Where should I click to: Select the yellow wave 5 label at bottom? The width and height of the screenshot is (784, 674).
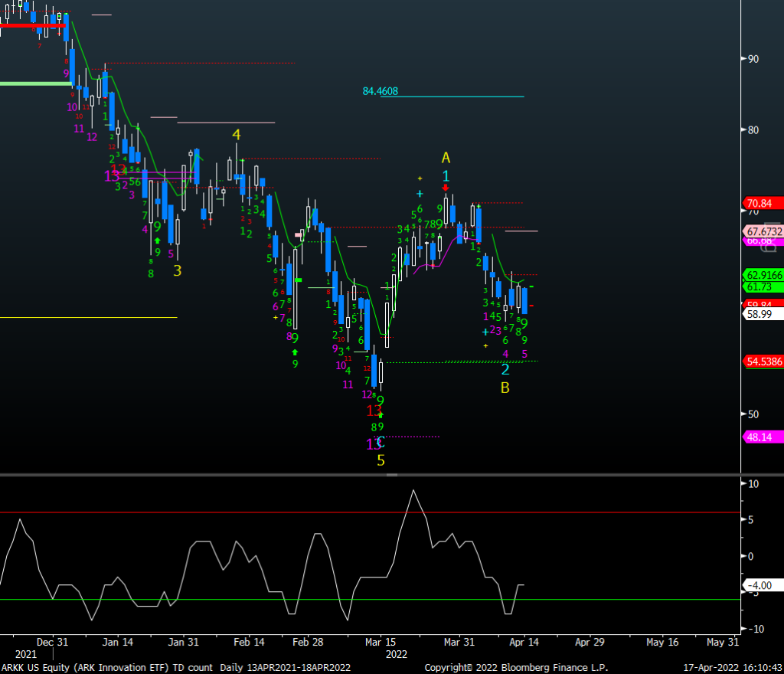coord(381,460)
